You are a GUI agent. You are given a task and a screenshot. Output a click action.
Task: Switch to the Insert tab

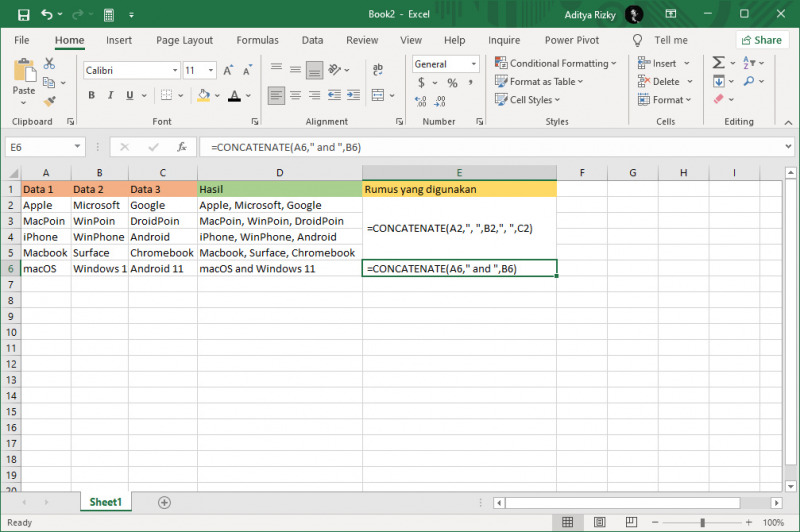[x=119, y=40]
